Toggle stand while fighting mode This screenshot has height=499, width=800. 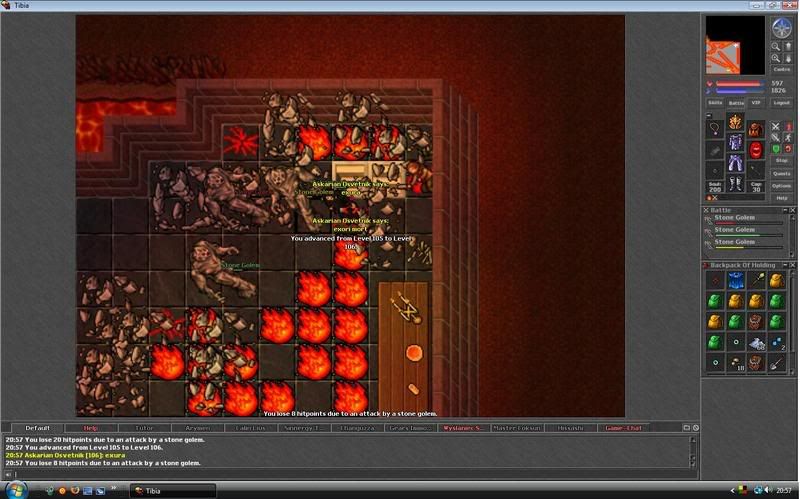(x=788, y=126)
